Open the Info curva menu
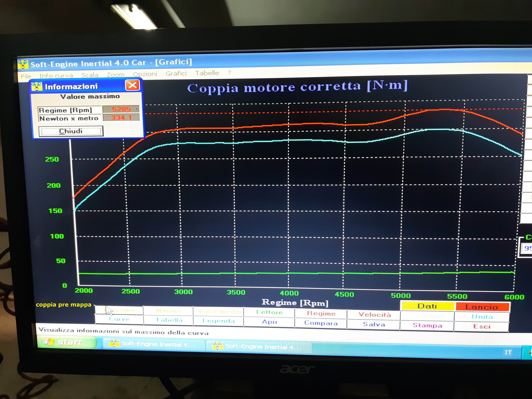 [56, 76]
